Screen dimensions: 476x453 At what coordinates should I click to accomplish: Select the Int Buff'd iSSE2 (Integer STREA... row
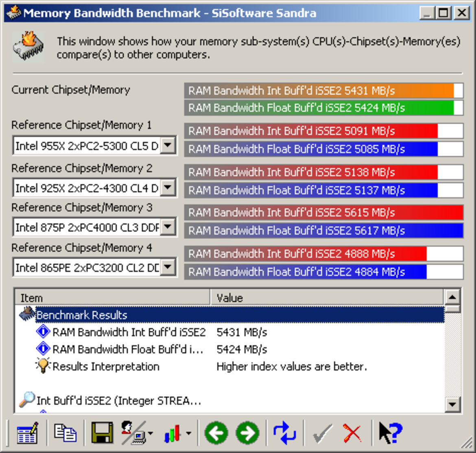click(230, 400)
